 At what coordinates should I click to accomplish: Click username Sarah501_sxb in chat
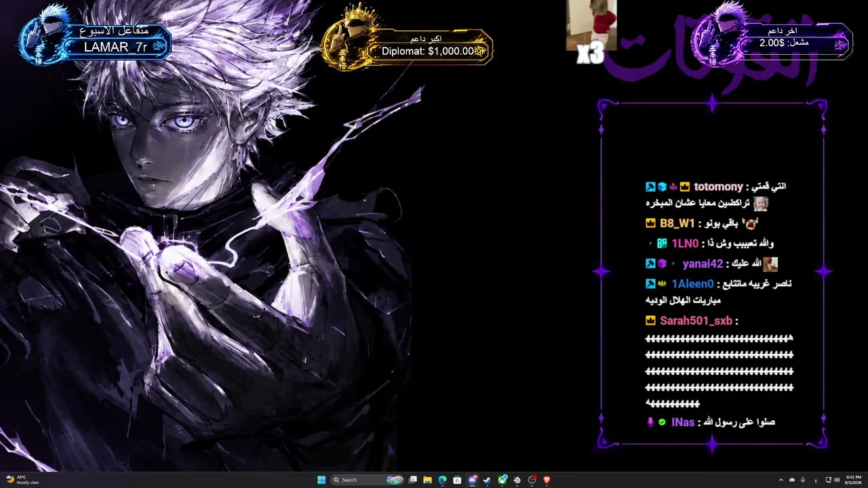pyautogui.click(x=696, y=321)
